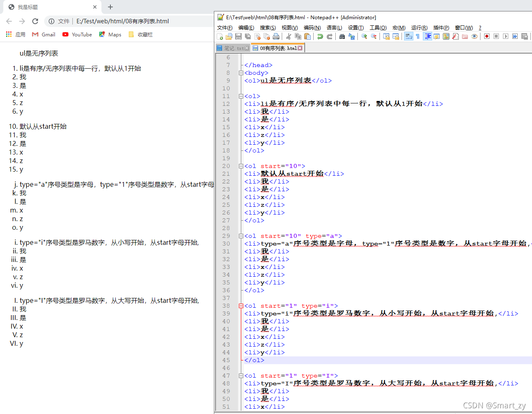532x414 pixels.
Task: Toggle the Indent Guide button
Action: (x=428, y=36)
